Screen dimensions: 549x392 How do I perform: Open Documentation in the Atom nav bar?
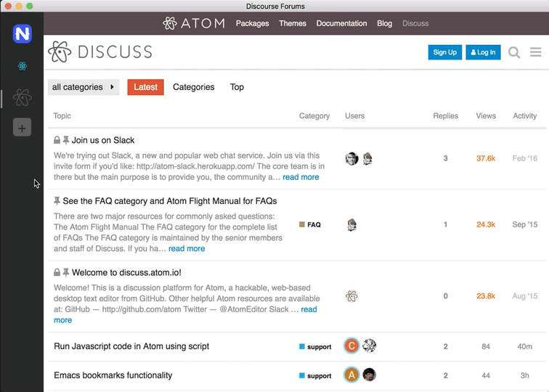(x=341, y=23)
